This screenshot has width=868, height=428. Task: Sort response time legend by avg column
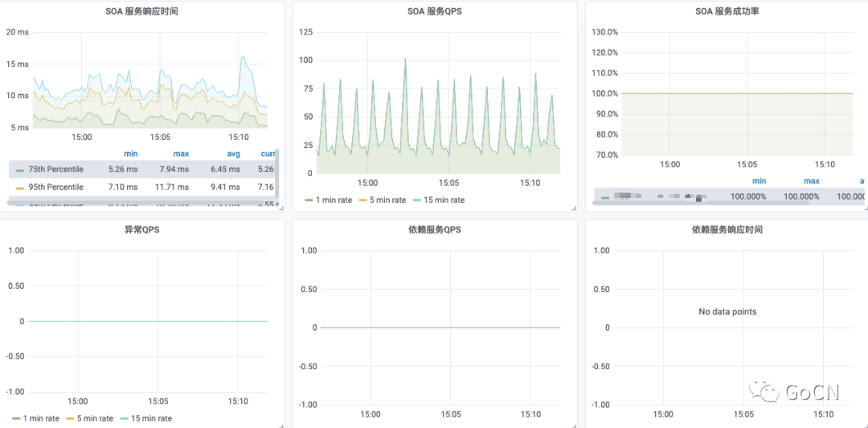(232, 154)
